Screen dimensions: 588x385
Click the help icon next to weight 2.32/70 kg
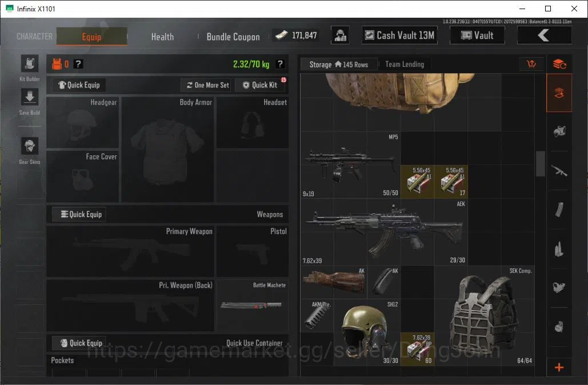tap(280, 64)
